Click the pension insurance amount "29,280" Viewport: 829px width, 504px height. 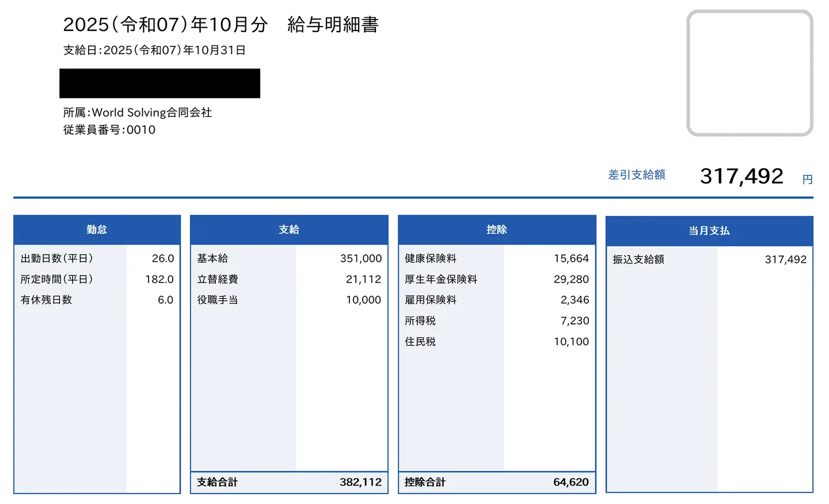pos(572,279)
